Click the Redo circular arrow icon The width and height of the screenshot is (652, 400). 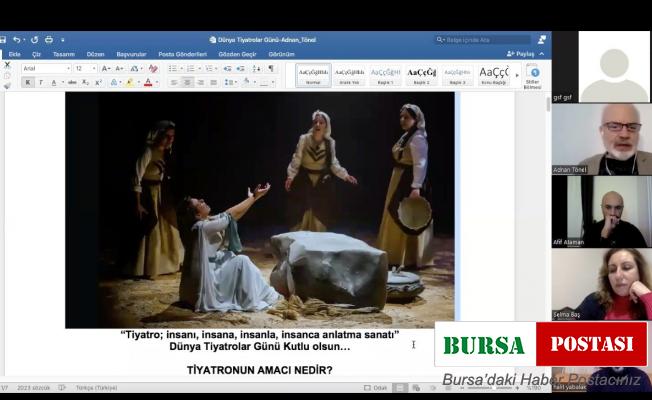(35, 40)
